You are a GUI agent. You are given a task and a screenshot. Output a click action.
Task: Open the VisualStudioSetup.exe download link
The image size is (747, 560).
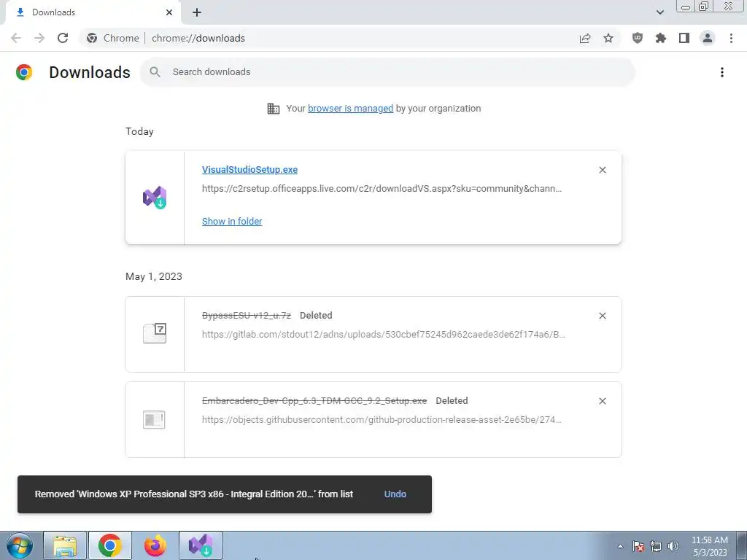click(x=249, y=169)
